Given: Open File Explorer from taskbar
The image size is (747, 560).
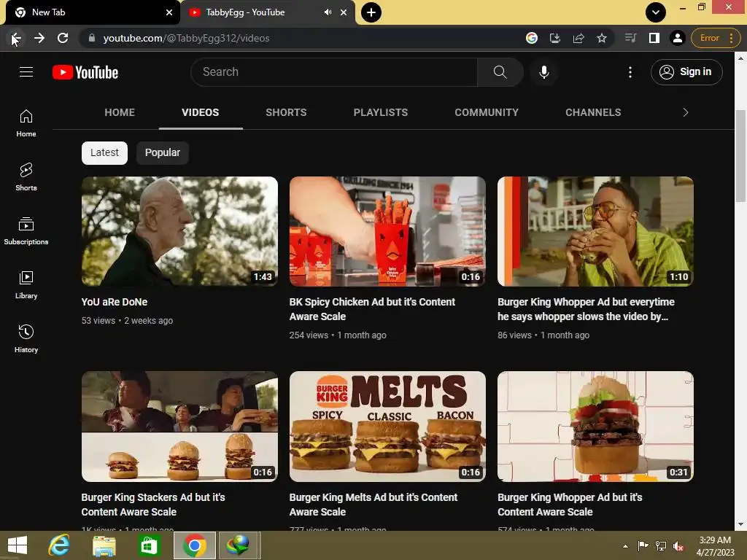Looking at the screenshot, I should [104, 545].
